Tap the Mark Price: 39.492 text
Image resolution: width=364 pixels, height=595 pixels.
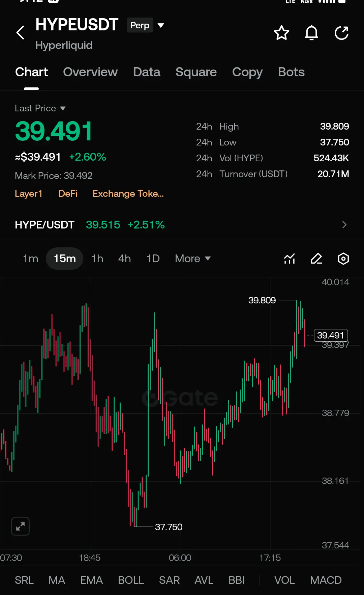[54, 176]
